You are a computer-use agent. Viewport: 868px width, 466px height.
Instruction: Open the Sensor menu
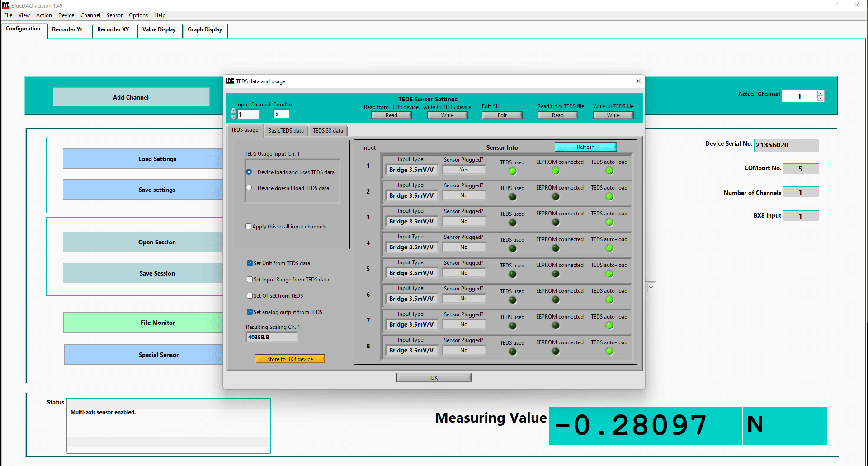pos(114,15)
